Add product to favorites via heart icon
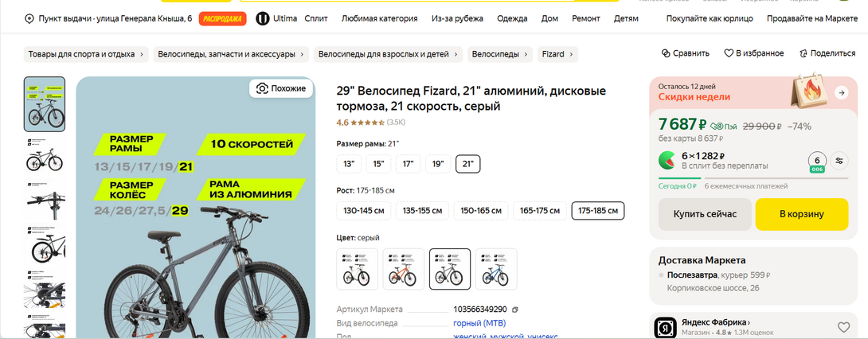This screenshot has height=339, width=868. [x=728, y=53]
